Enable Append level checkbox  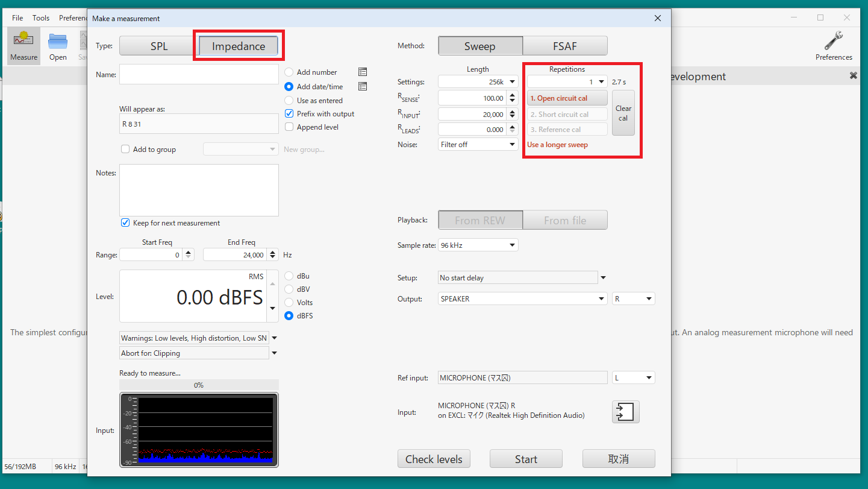(x=289, y=127)
